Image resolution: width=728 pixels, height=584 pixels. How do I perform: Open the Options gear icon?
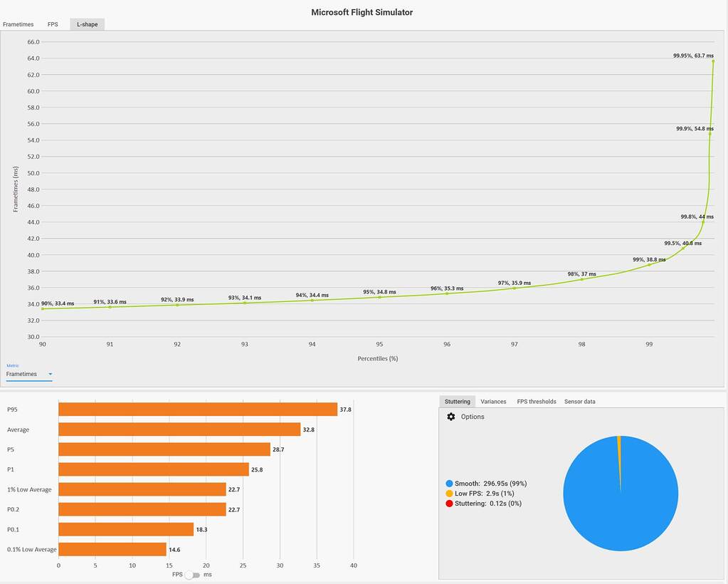point(450,417)
